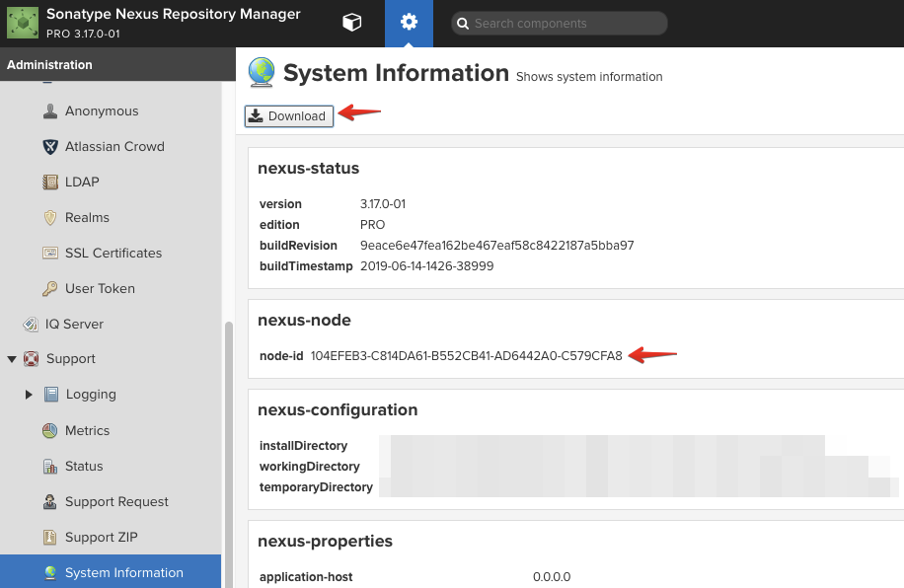Click the Browse cube icon in header
Screen dimensions: 904x588
(x=351, y=23)
